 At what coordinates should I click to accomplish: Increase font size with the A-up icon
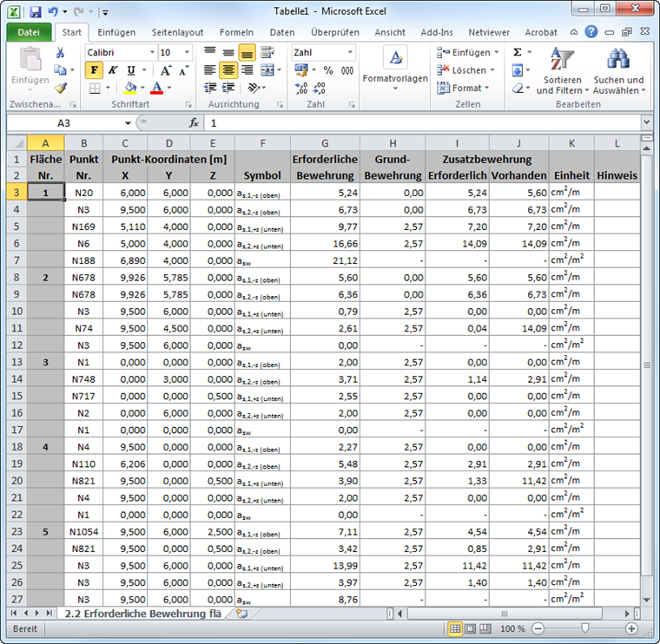[x=165, y=70]
